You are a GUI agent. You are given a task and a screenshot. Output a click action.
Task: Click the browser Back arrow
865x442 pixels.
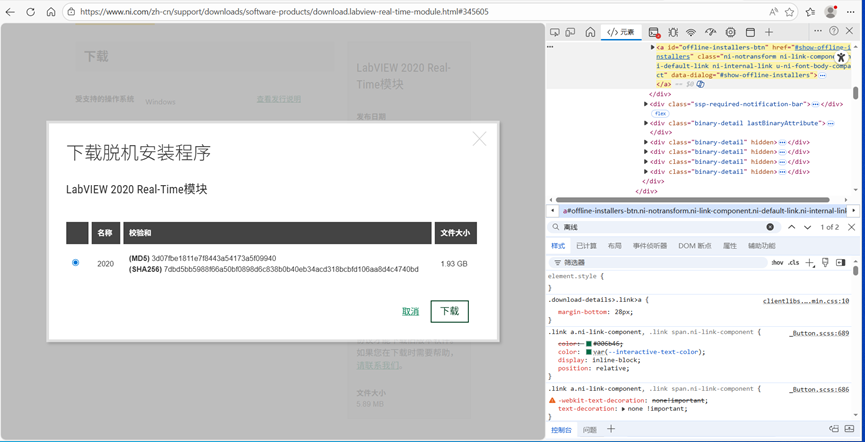pos(10,12)
